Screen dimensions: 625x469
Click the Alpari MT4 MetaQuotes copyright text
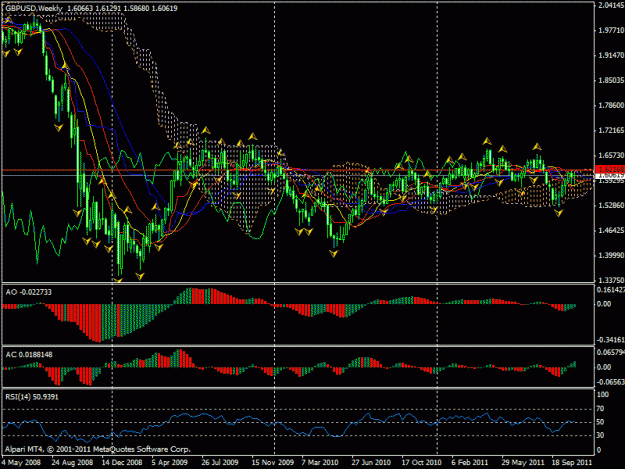[x=98, y=449]
